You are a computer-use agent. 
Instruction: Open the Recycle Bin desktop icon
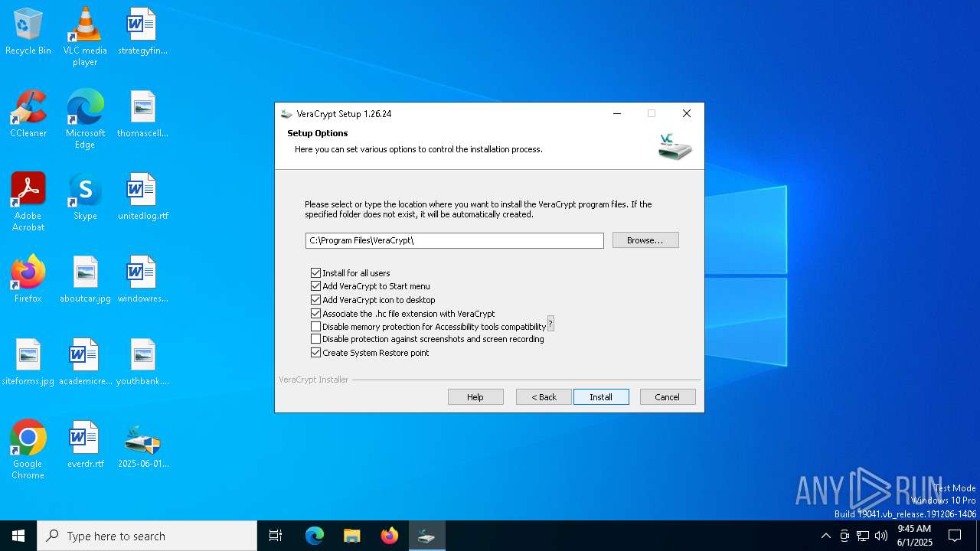point(28,31)
